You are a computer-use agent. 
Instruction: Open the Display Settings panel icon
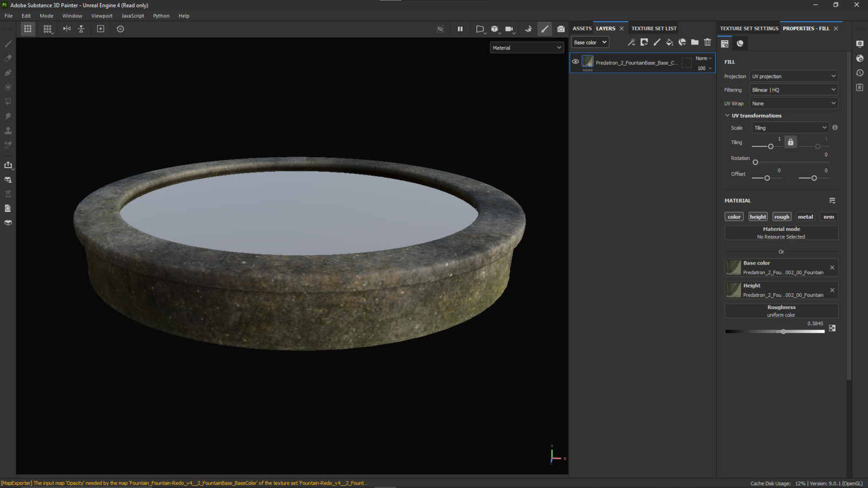click(859, 43)
